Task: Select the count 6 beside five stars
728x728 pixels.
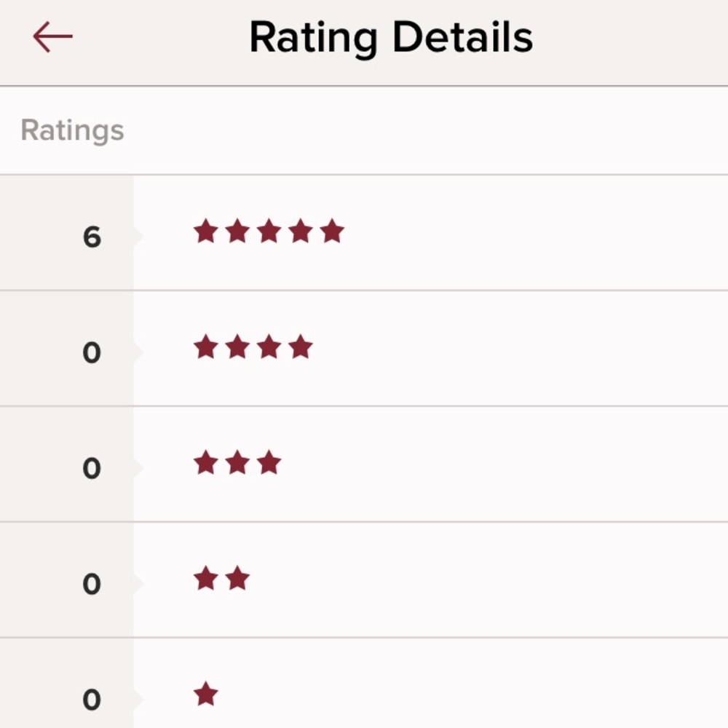Action: [92, 237]
